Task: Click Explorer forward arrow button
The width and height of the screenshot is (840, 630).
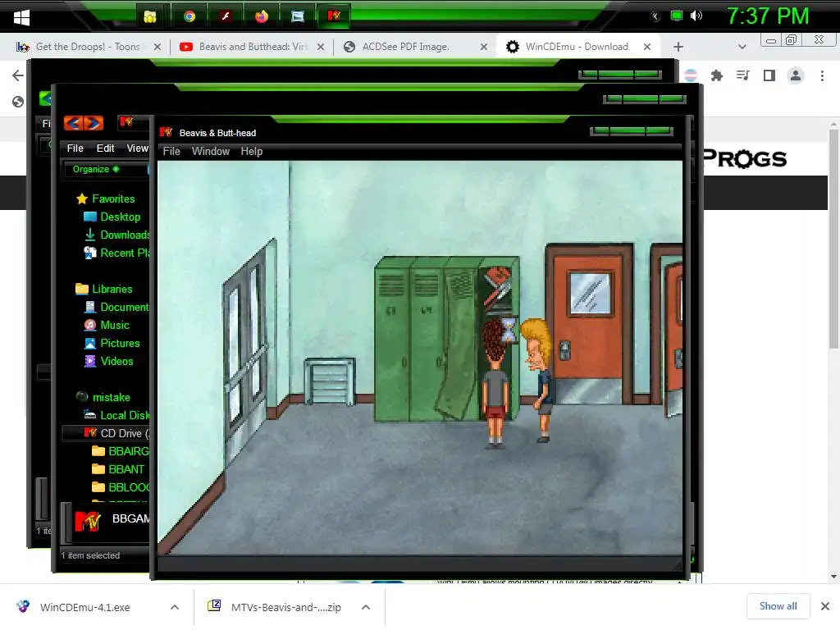Action: point(94,123)
